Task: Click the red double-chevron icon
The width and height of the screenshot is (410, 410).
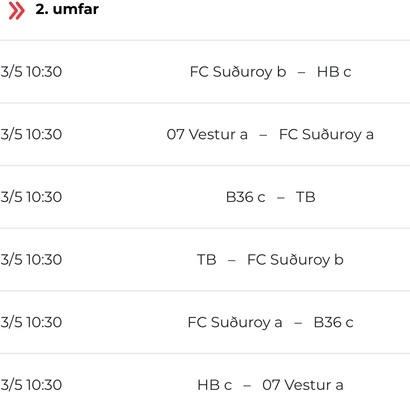Action: (x=16, y=10)
